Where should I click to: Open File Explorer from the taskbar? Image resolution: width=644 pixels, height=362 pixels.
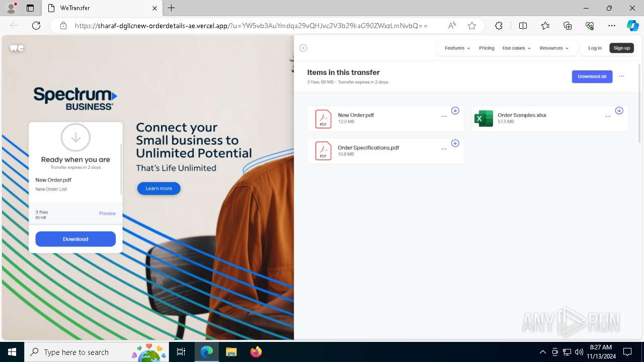(x=231, y=352)
